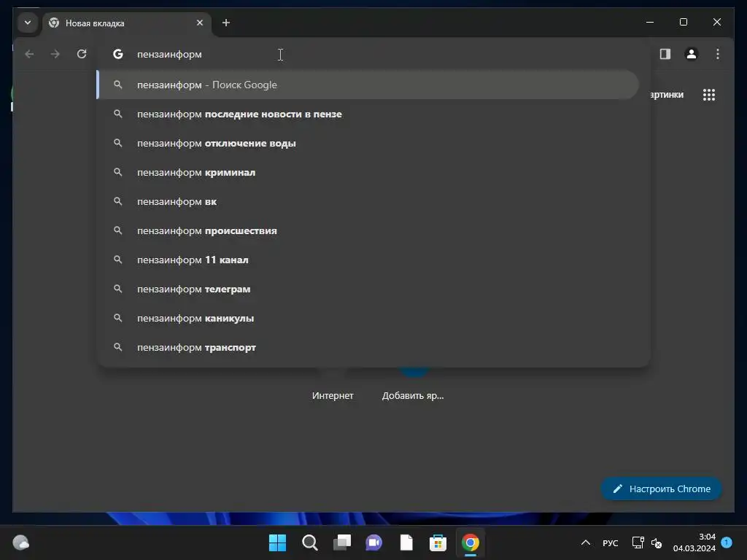This screenshot has height=560, width=747.
Task: Show hidden tray icons chevron
Action: (x=586, y=542)
